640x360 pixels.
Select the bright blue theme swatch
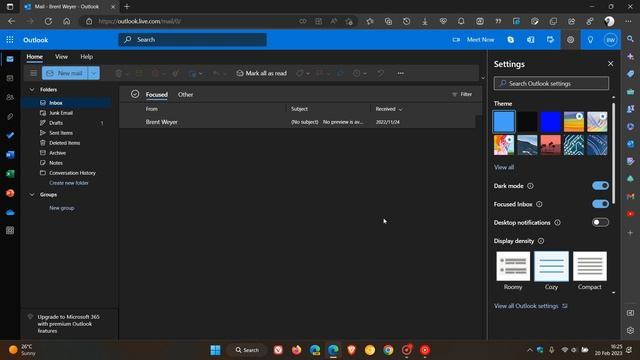coord(551,121)
